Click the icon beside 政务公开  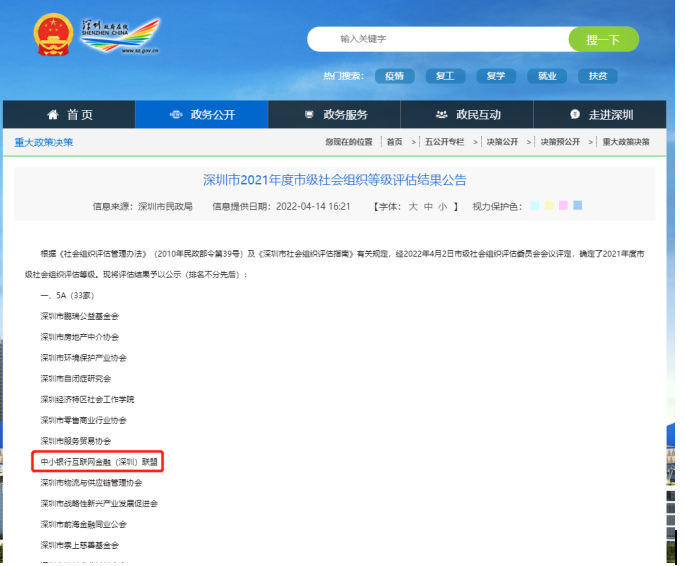click(x=176, y=114)
